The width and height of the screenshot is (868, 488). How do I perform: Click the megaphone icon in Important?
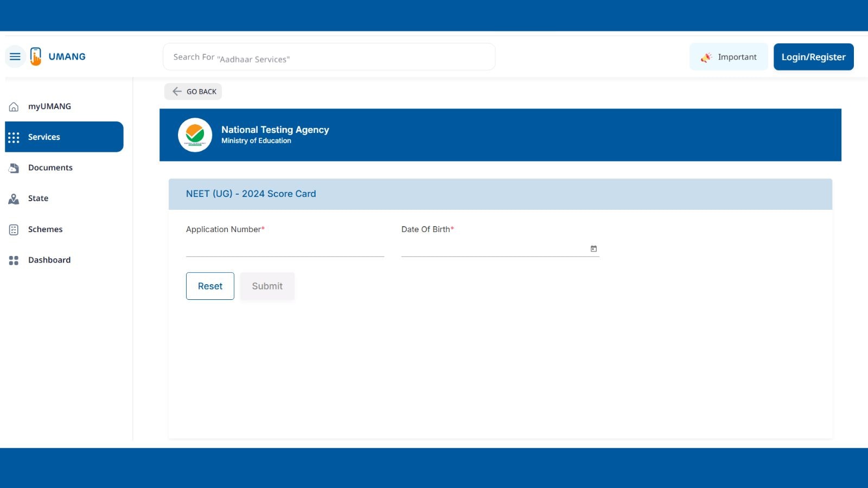tap(706, 57)
